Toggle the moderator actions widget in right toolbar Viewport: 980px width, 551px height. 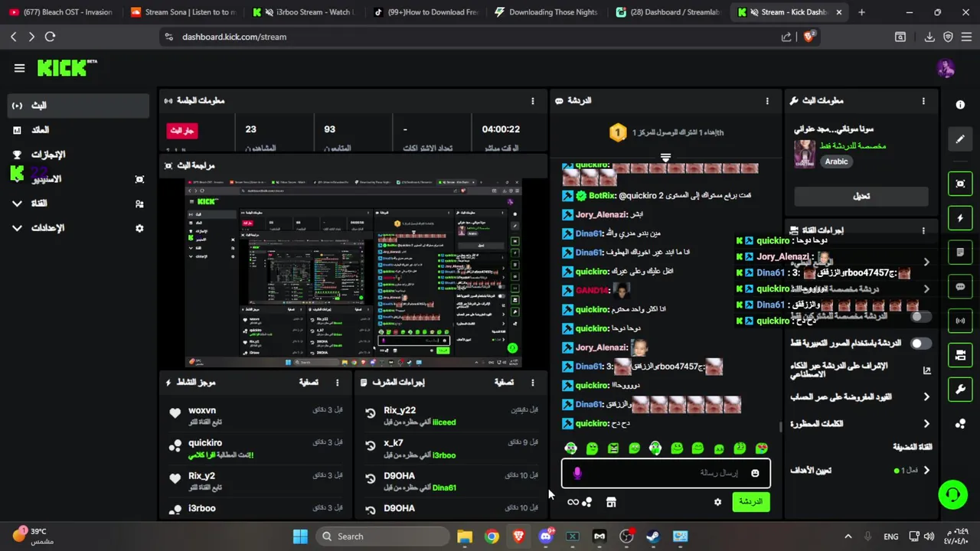[960, 355]
